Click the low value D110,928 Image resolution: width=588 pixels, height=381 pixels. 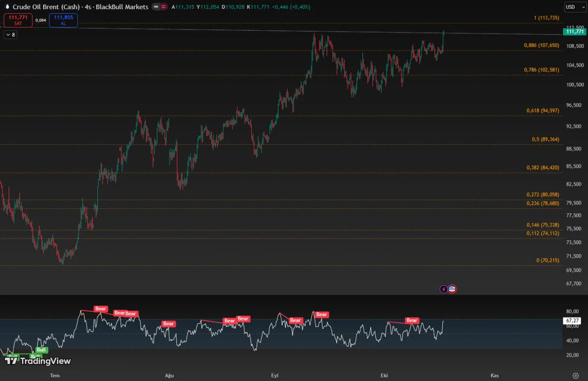pos(233,7)
